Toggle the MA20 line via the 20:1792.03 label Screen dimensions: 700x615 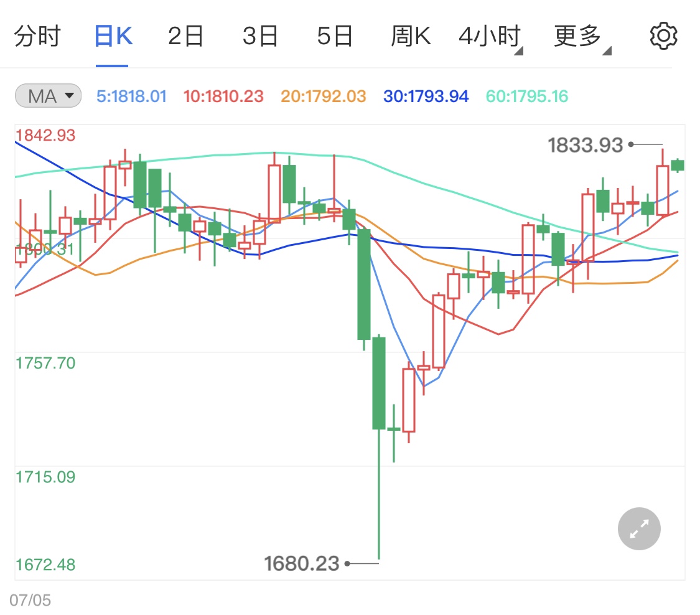click(x=322, y=96)
